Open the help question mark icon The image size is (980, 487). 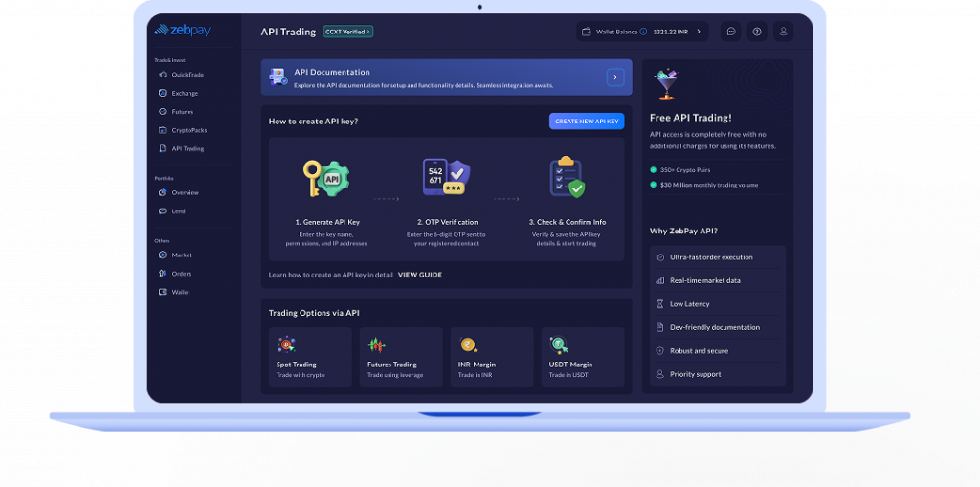757,32
